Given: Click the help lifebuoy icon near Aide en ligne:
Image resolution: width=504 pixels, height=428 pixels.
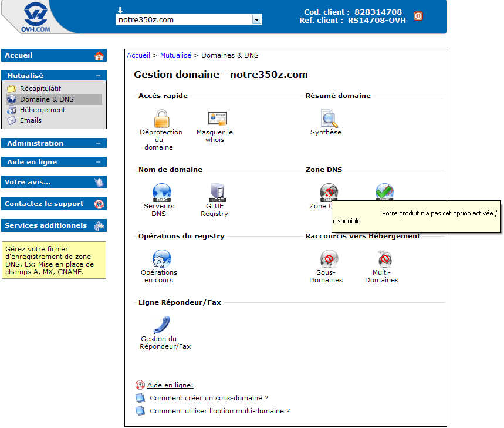Looking at the screenshot, I should coord(140,385).
